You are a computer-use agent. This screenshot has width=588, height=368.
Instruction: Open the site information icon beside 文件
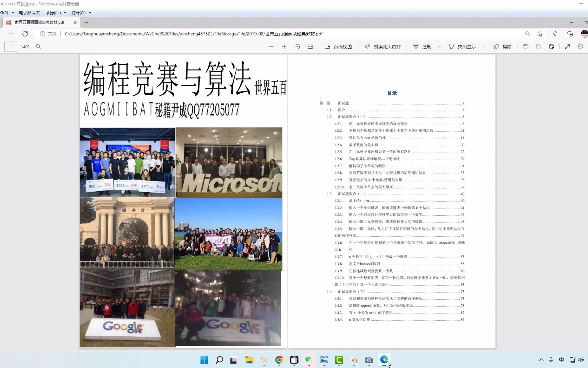click(x=43, y=34)
